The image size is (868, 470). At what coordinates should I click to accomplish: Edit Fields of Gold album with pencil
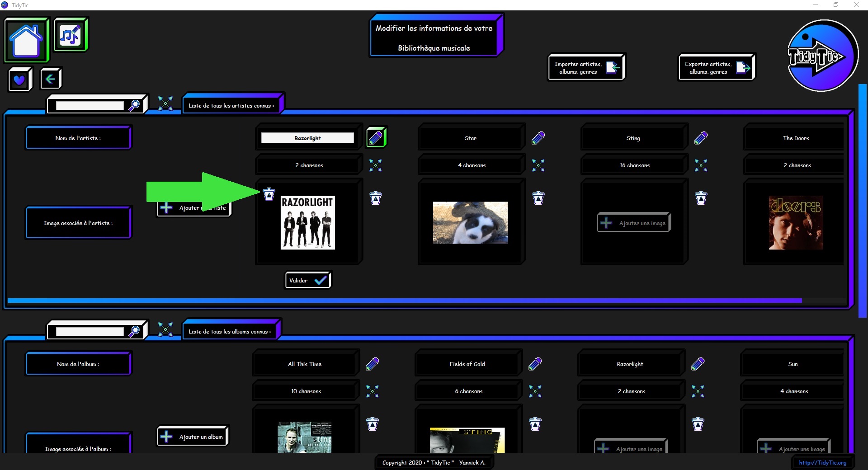coord(535,364)
